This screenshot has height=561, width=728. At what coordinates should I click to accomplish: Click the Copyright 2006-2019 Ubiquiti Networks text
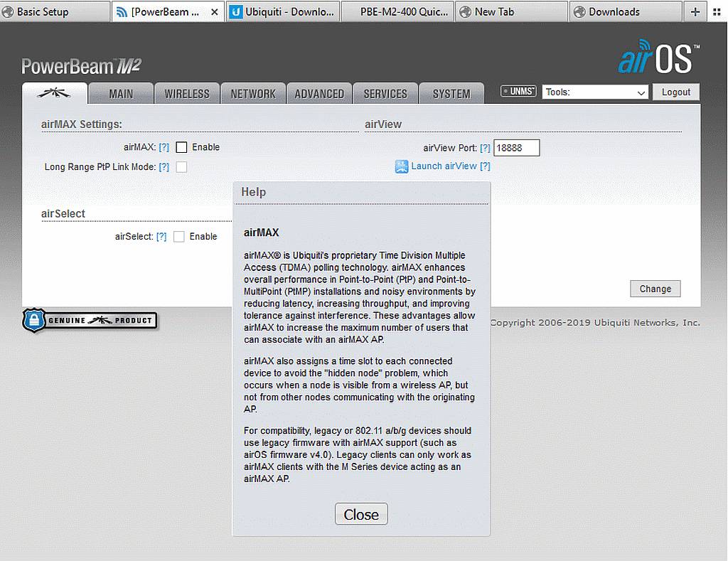point(595,322)
